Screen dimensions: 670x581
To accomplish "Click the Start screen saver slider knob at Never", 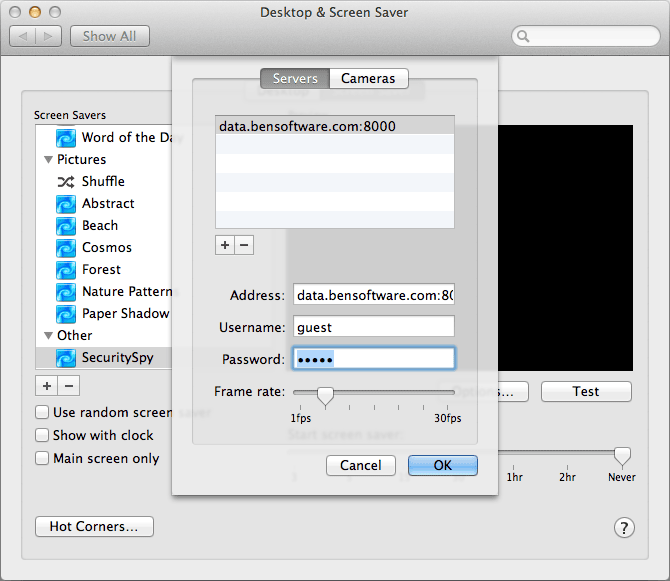I will pos(622,456).
